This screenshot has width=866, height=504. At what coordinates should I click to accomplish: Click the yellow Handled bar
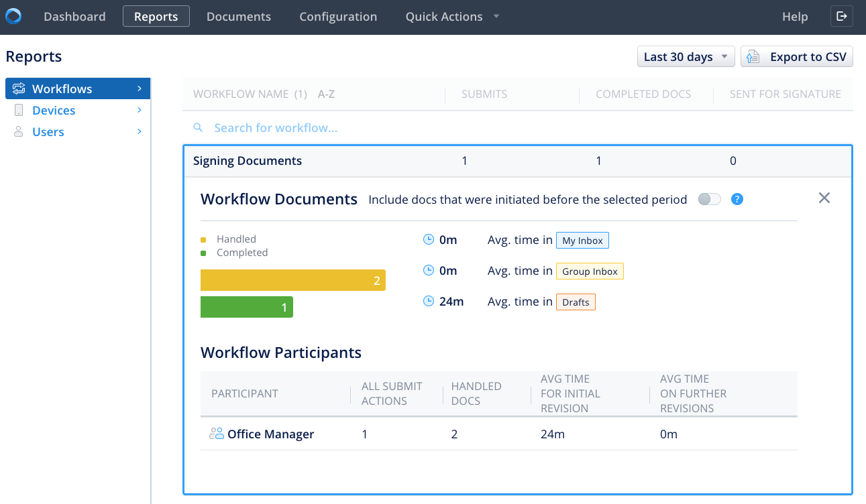click(x=292, y=280)
